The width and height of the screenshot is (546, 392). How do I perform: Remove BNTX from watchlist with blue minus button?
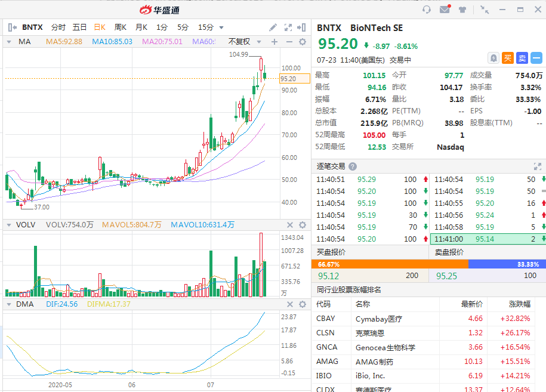pos(536,58)
